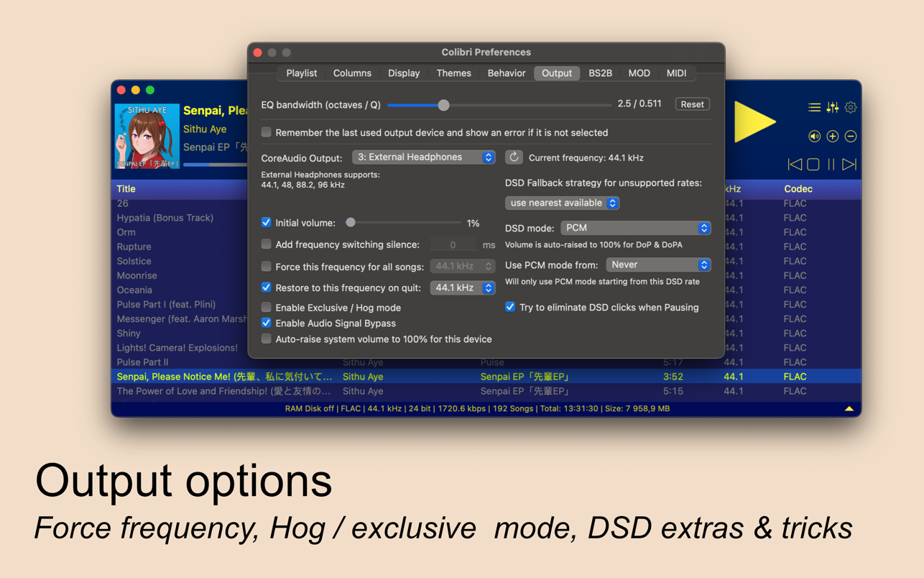Click the gear settings icon in player
Viewport: 924px width, 578px height.
(851, 108)
